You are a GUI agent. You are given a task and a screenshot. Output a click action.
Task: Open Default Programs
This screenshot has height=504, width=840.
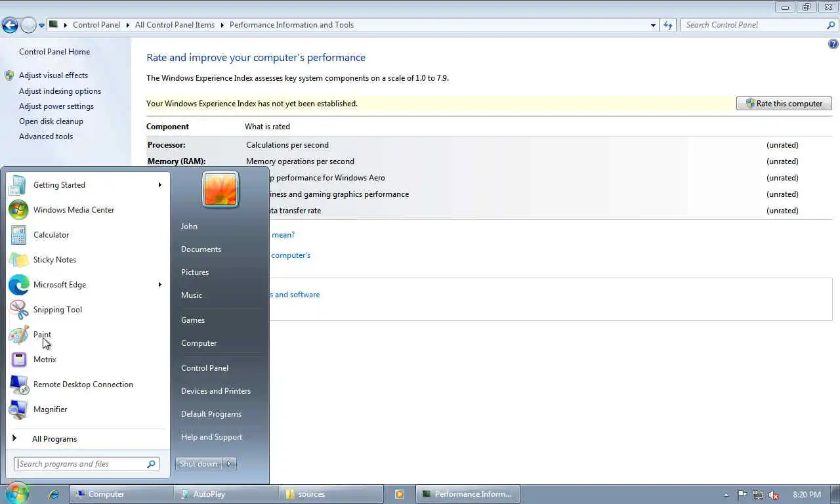211,414
